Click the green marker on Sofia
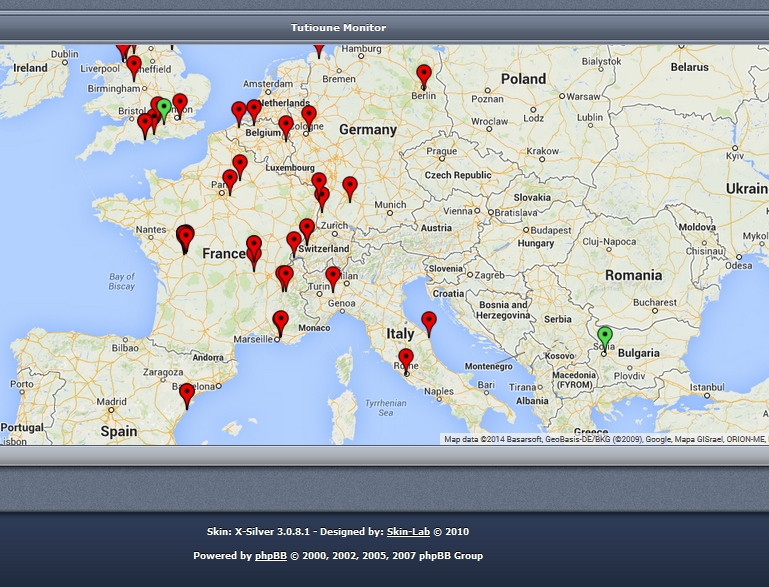Screen dimensions: 769x587 [605, 337]
